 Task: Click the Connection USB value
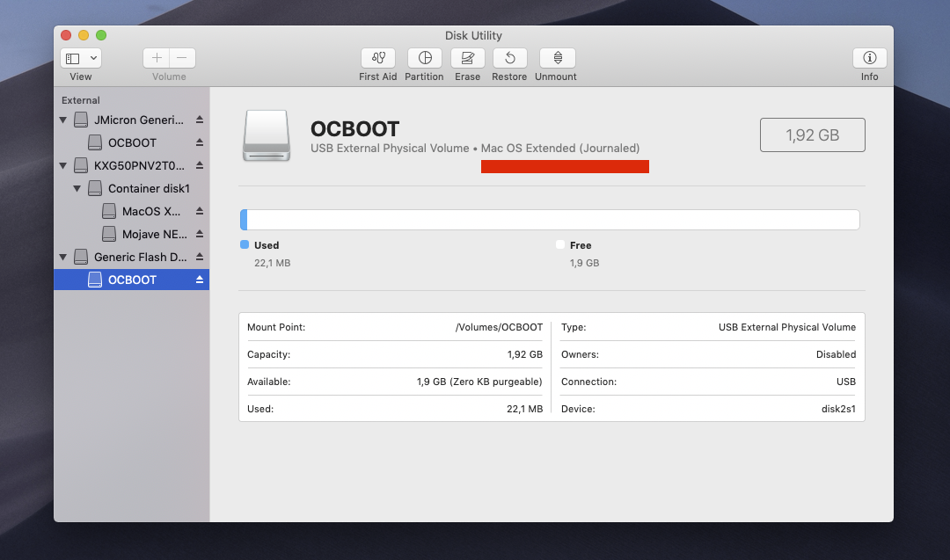click(x=846, y=382)
